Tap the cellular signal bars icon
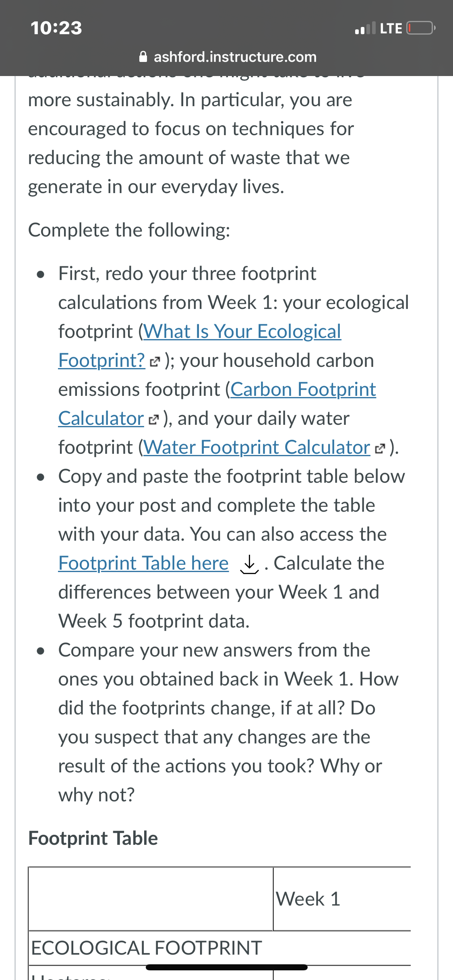453x980 pixels. (x=365, y=28)
